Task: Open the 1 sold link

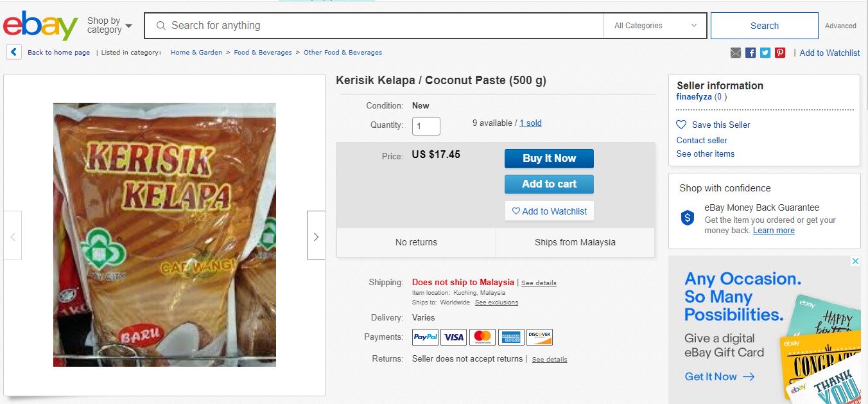Action: click(x=530, y=123)
